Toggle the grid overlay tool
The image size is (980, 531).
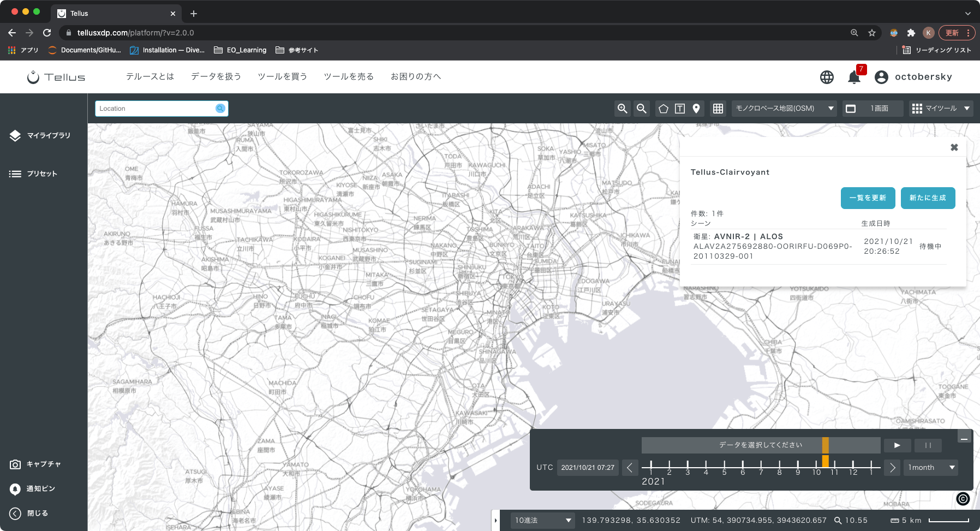pos(718,109)
